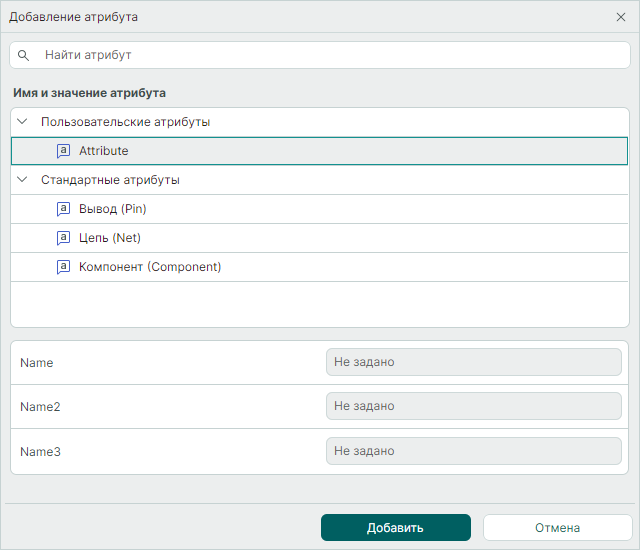Click the icon beside Цепь (Net)
The width and height of the screenshot is (640, 550).
(63, 238)
